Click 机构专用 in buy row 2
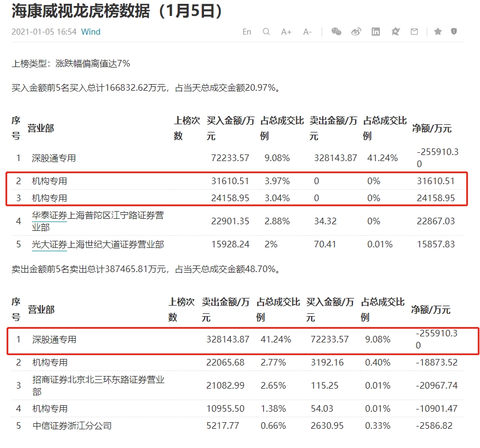 click(x=49, y=181)
